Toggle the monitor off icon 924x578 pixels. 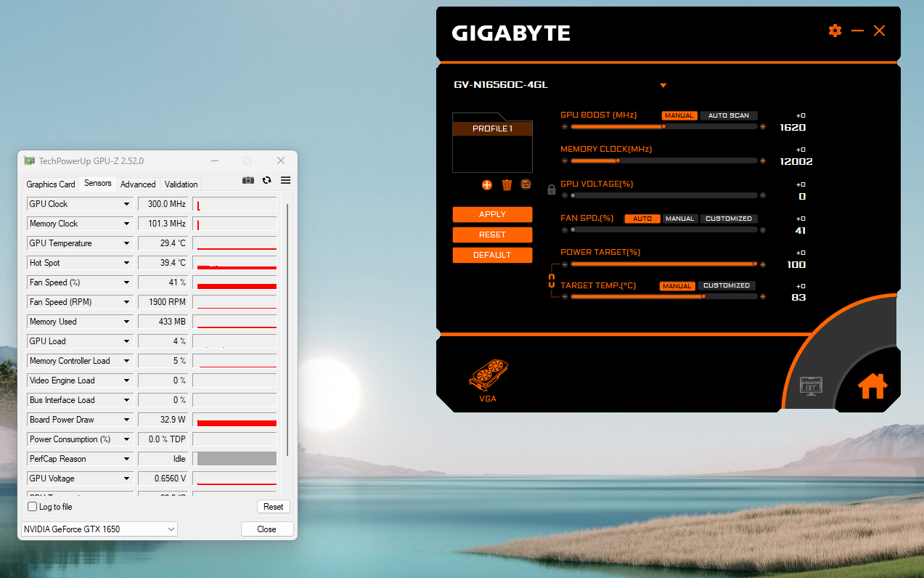pos(810,385)
